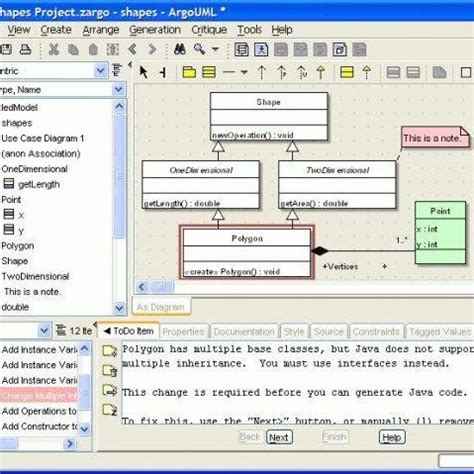This screenshot has height=474, width=474.
Task: Click the ToDo list hierarchy icon
Action: coord(61,330)
